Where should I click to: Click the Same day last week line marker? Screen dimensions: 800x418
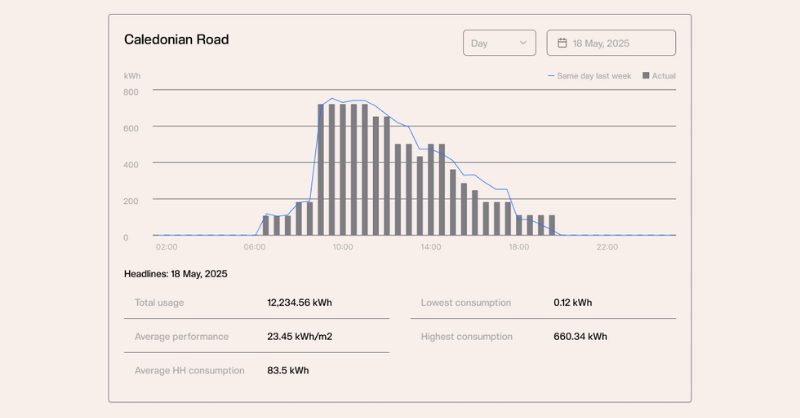tap(550, 76)
